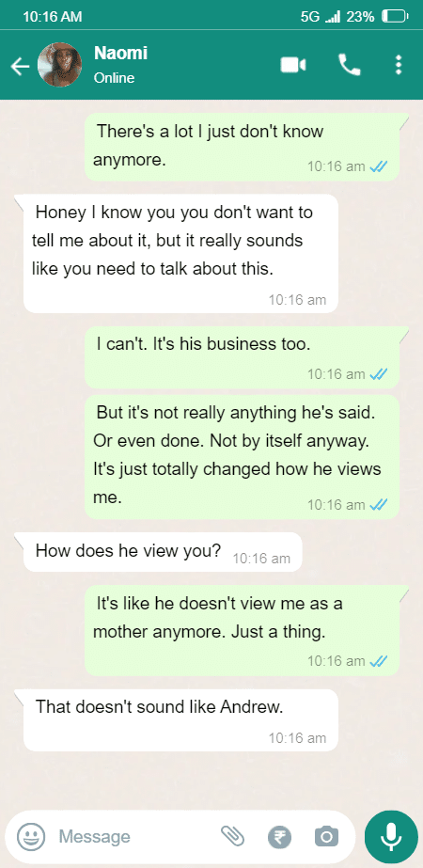Select the "I can't. It's his business too." message
The width and height of the screenshot is (423, 868).
(x=242, y=357)
